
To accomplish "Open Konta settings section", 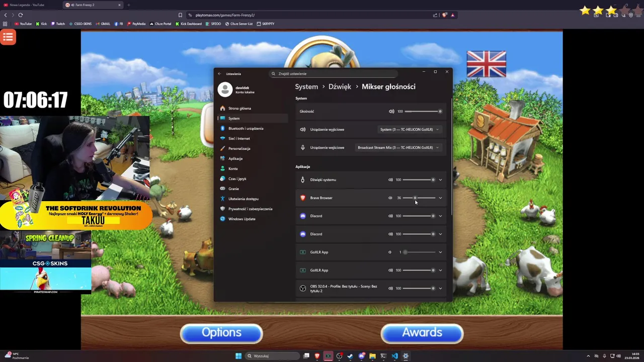I will (x=253, y=168).
